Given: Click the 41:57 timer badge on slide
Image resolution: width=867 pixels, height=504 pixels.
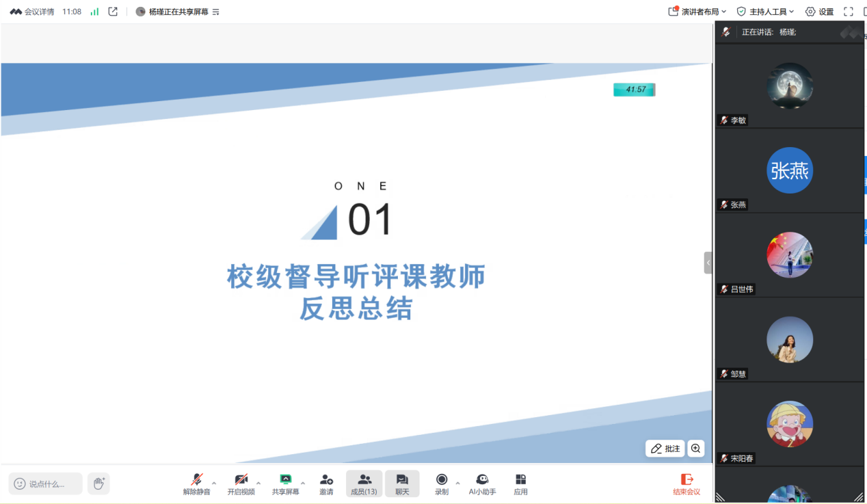Looking at the screenshot, I should (635, 90).
